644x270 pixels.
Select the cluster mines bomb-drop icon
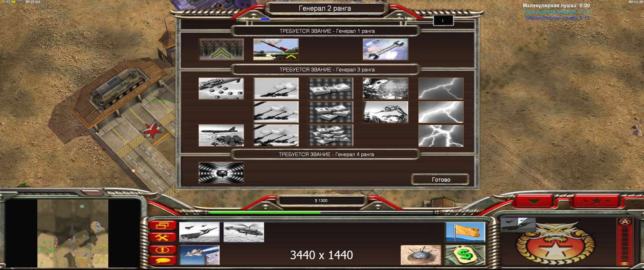click(222, 89)
